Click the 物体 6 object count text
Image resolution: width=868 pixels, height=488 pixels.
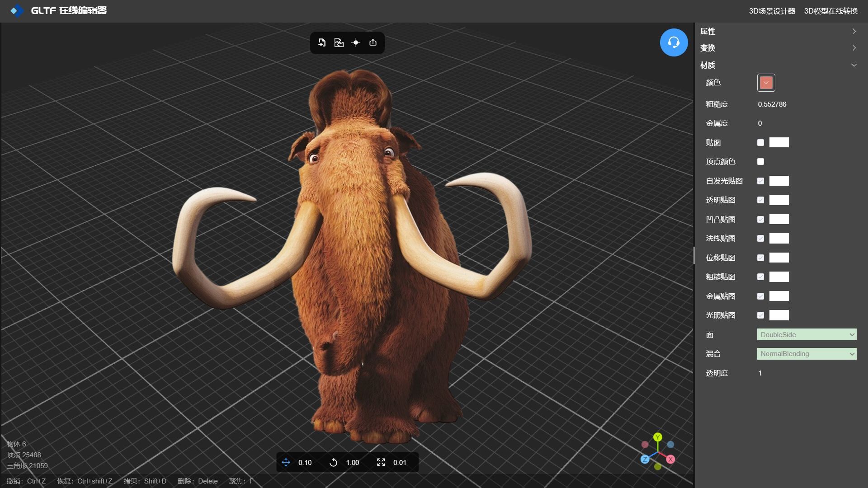(16, 444)
